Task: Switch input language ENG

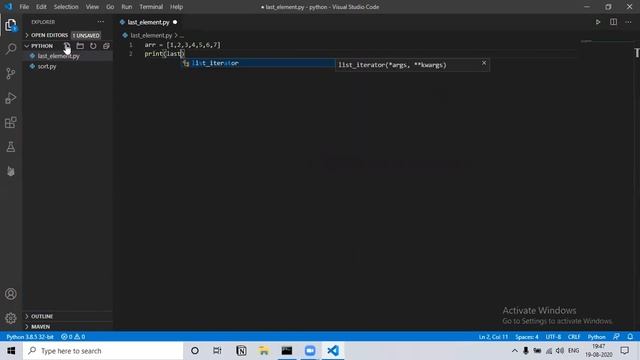Action: pos(573,351)
